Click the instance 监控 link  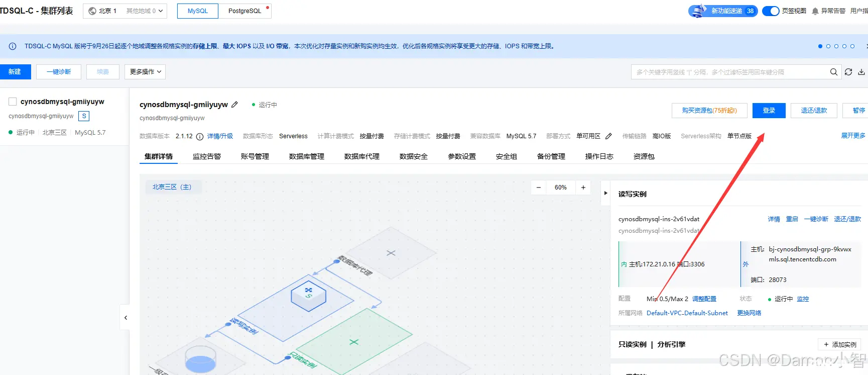pyautogui.click(x=803, y=299)
